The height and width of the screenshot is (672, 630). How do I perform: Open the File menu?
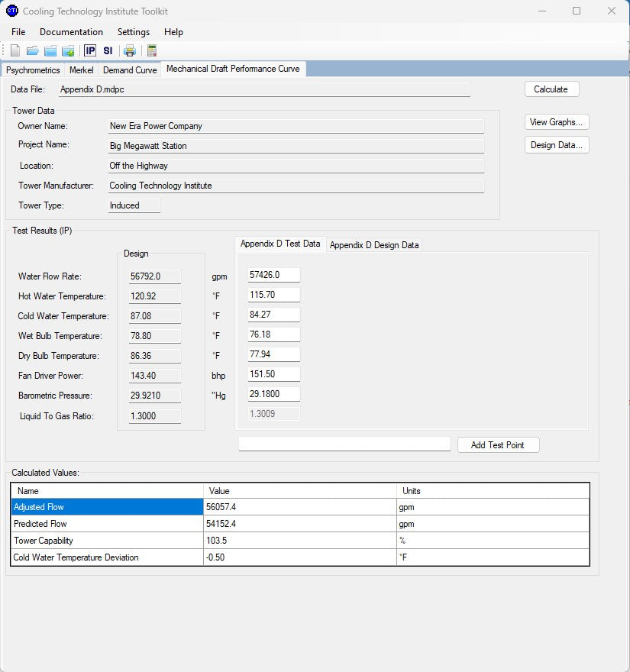click(18, 32)
